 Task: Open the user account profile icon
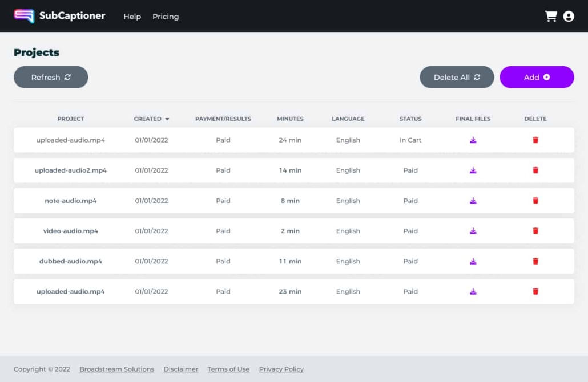pyautogui.click(x=569, y=17)
